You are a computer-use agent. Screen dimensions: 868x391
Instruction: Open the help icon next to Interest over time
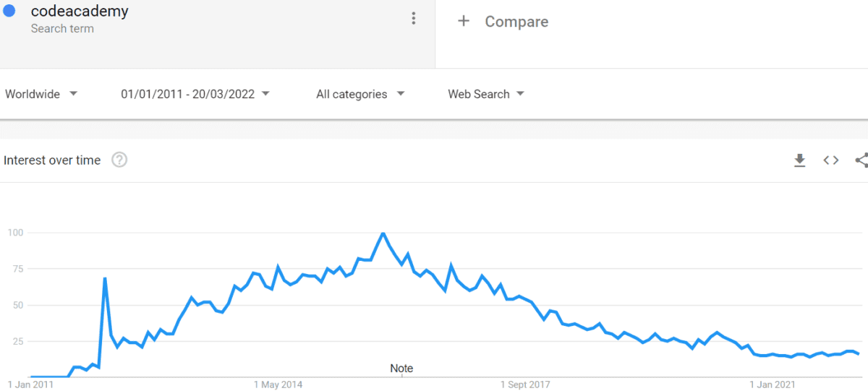pos(119,160)
